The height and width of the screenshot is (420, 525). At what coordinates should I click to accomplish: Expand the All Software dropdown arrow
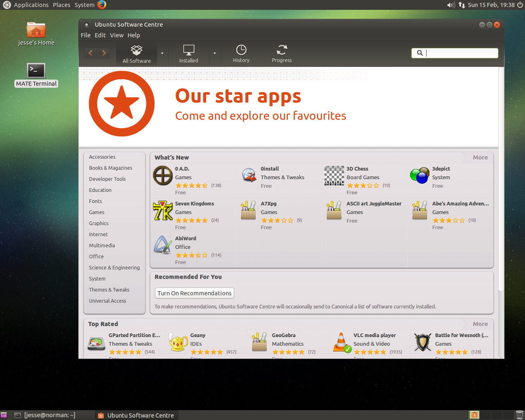click(162, 53)
